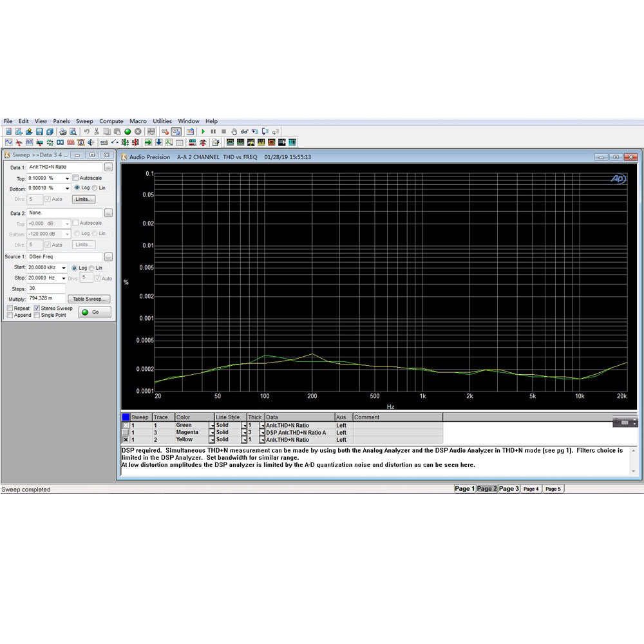Image resolution: width=644 pixels, height=644 pixels.
Task: Click the blue color swatch in legend header
Action: point(126,417)
